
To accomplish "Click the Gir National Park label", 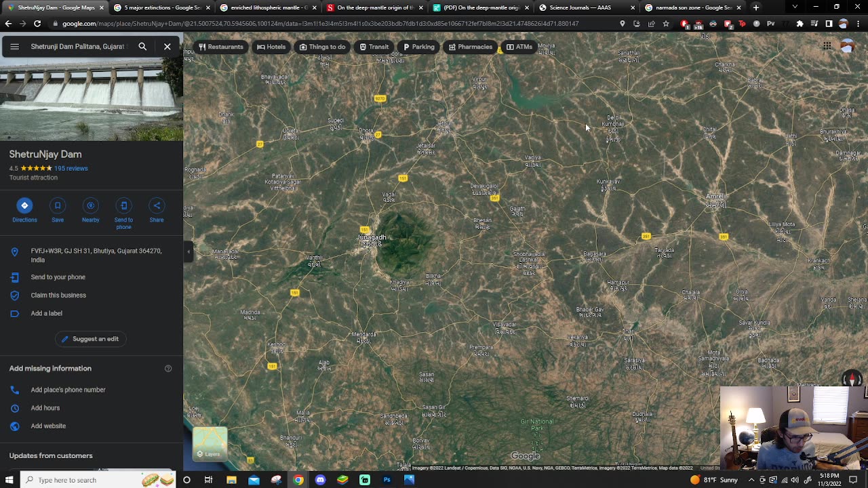I will click(537, 425).
